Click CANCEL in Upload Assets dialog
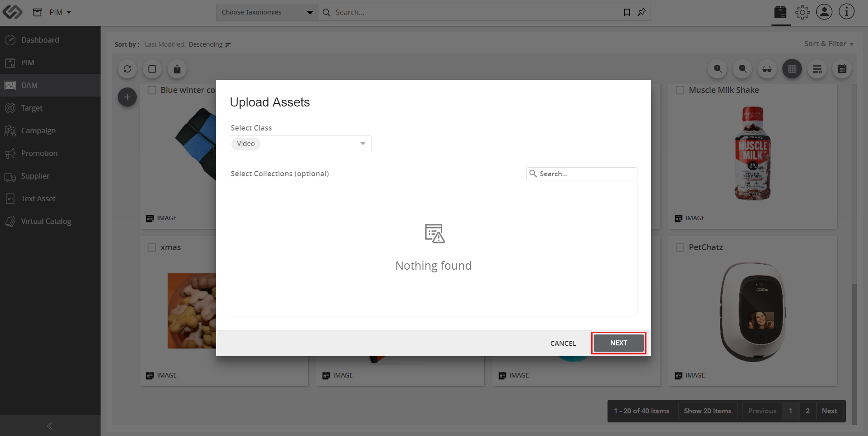The height and width of the screenshot is (436, 868). (563, 343)
